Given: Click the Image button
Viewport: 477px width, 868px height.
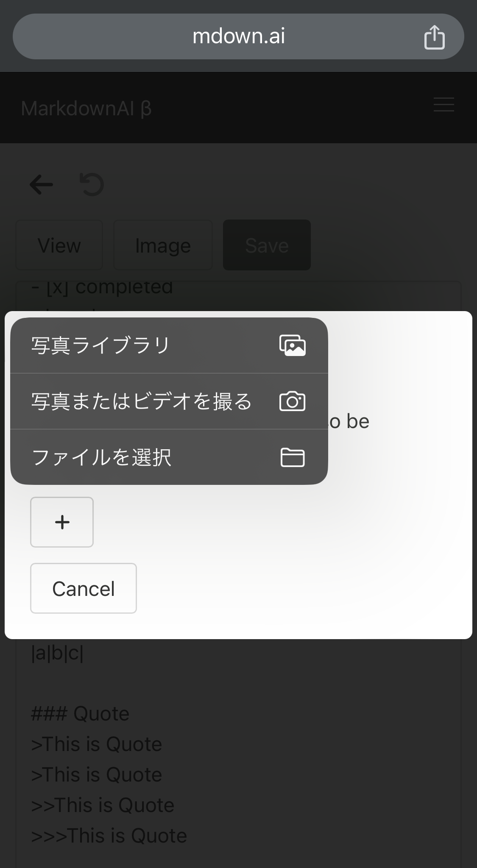Looking at the screenshot, I should pos(163,245).
